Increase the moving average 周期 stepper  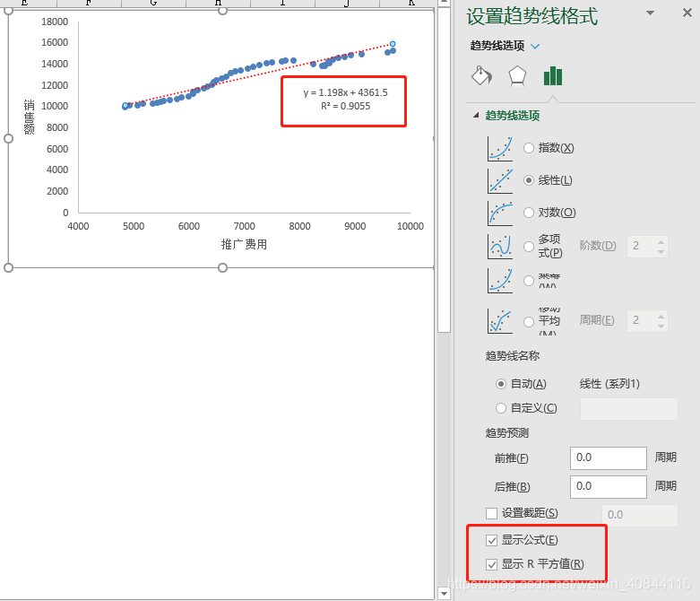pyautogui.click(x=661, y=317)
